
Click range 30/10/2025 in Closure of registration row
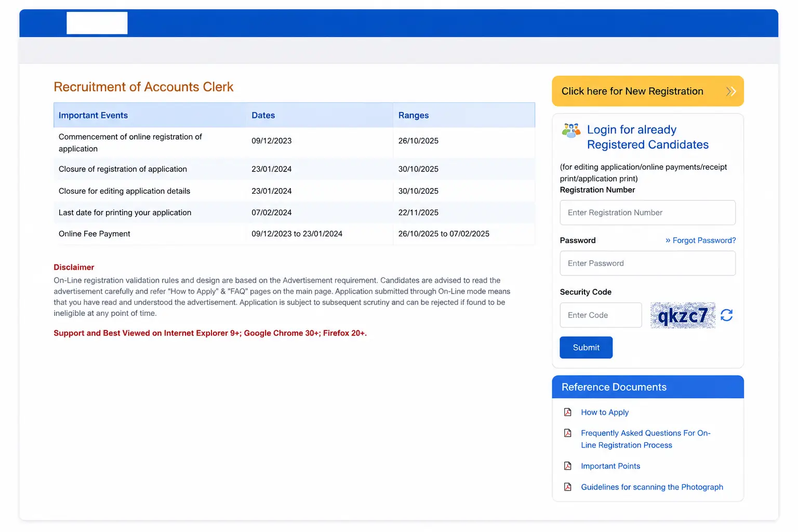pyautogui.click(x=418, y=169)
